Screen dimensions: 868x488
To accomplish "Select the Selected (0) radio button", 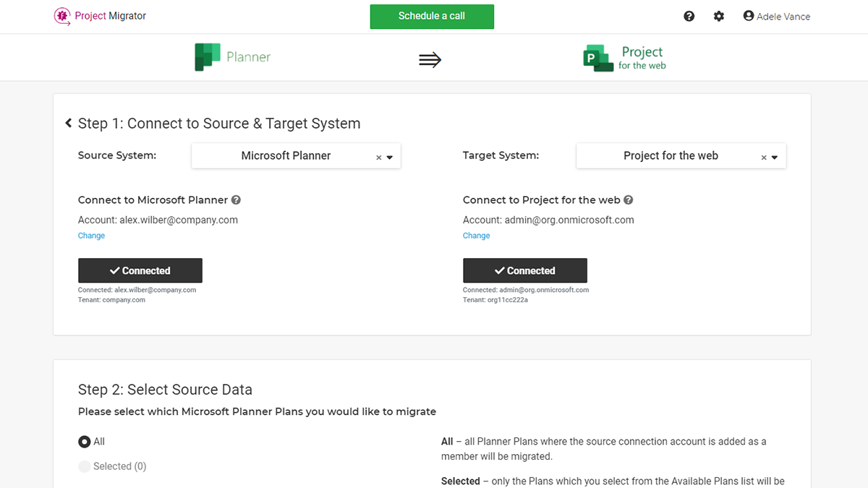I will pos(84,466).
